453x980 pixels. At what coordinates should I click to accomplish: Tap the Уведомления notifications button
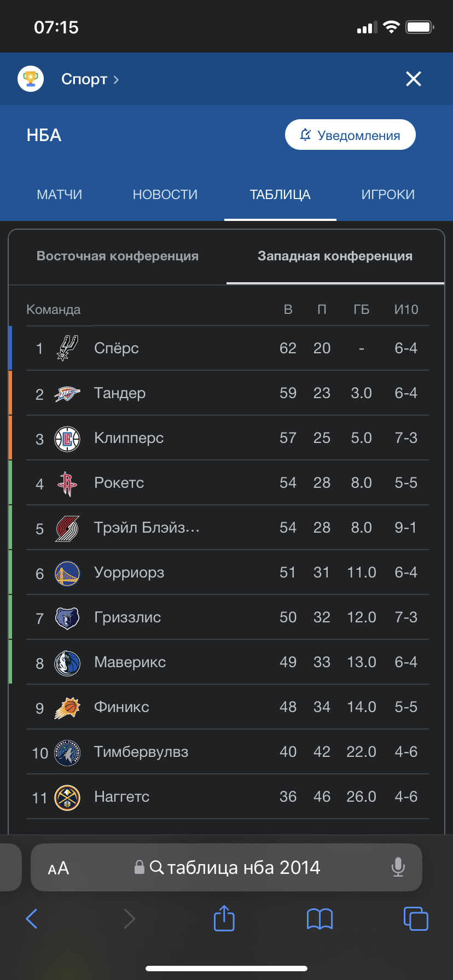tap(350, 135)
